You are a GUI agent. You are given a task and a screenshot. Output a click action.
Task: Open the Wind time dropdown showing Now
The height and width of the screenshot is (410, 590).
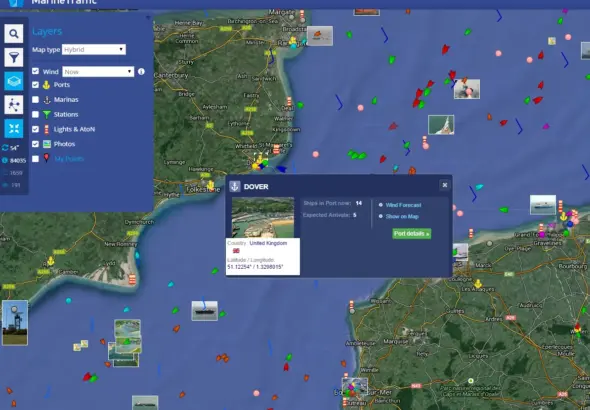[x=98, y=71]
